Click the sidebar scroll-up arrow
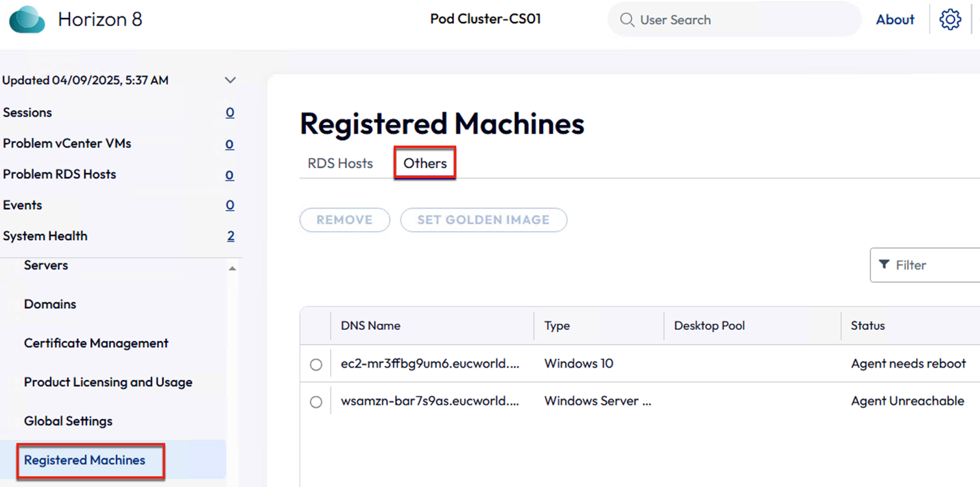The height and width of the screenshot is (487, 980). coord(232,268)
